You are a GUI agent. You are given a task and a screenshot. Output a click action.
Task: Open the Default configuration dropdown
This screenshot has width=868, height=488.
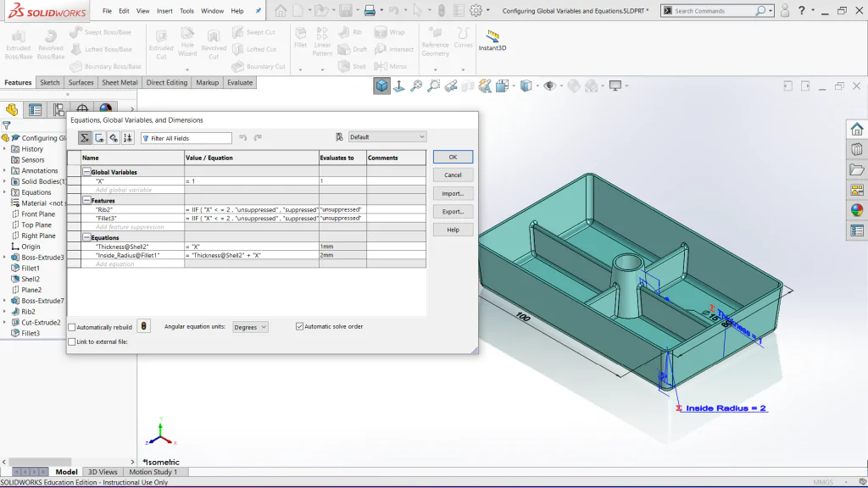point(387,137)
